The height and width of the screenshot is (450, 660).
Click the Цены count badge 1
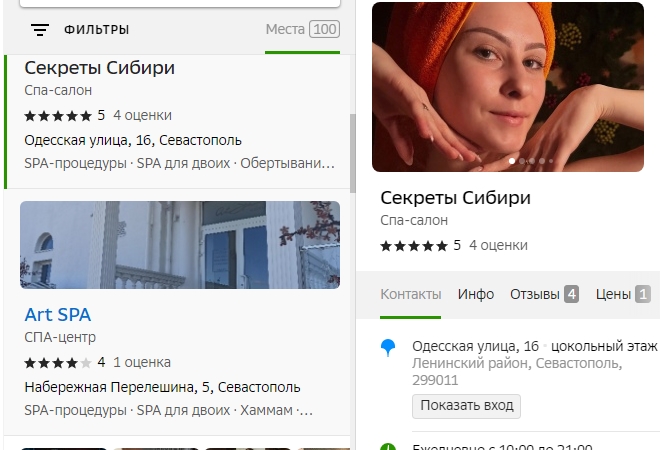[x=642, y=294]
